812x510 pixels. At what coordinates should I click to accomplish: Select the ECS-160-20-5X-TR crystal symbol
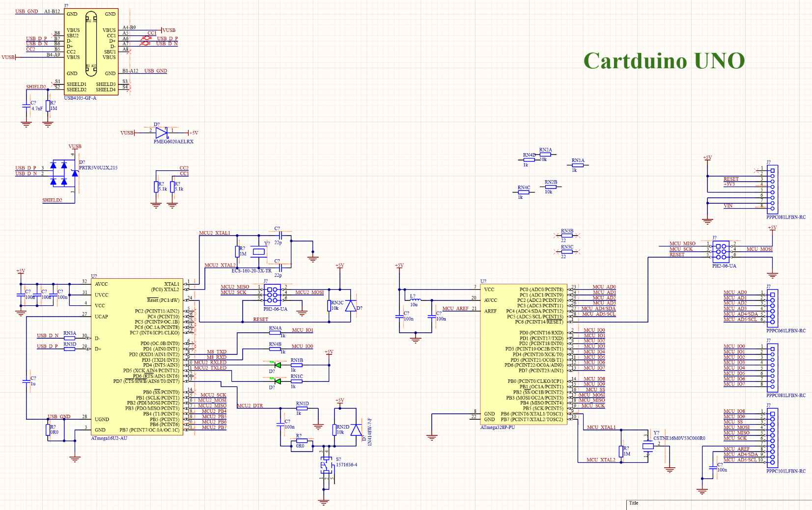[259, 252]
